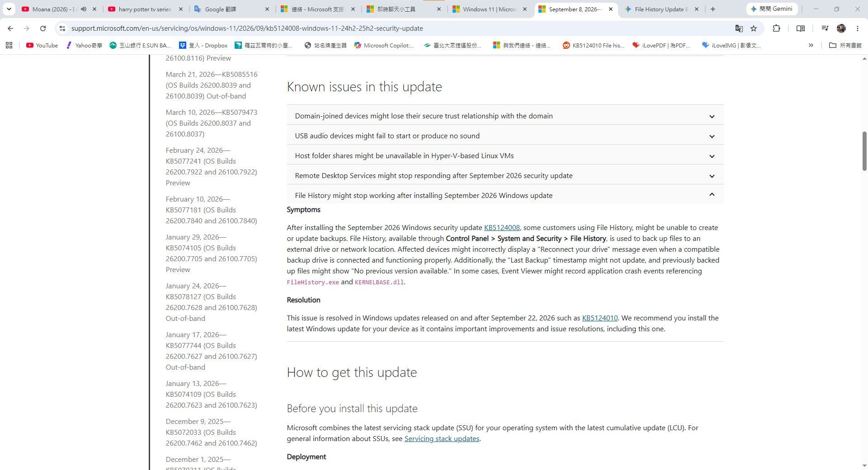Open the KB5124008 link in Symptoms

(x=502, y=228)
